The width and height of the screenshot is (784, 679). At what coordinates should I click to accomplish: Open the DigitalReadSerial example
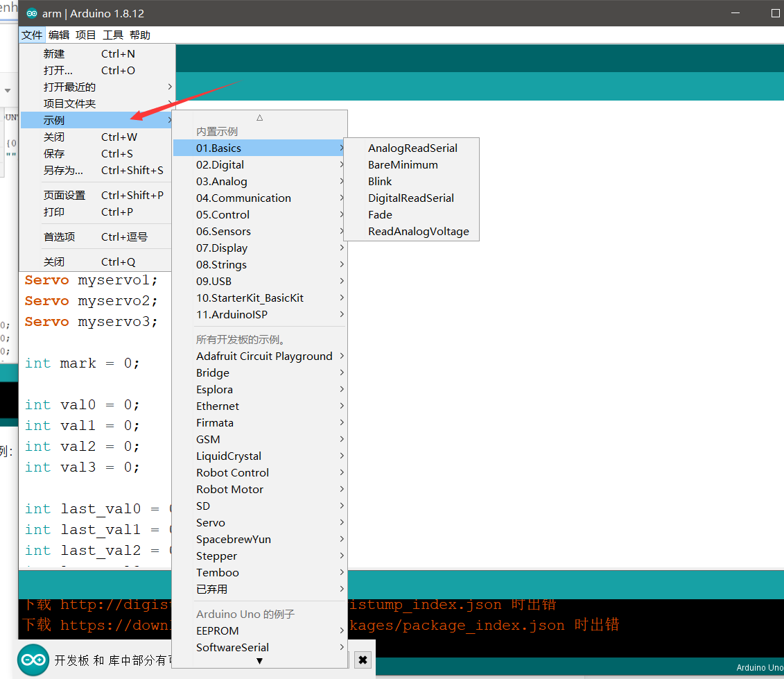coord(412,198)
